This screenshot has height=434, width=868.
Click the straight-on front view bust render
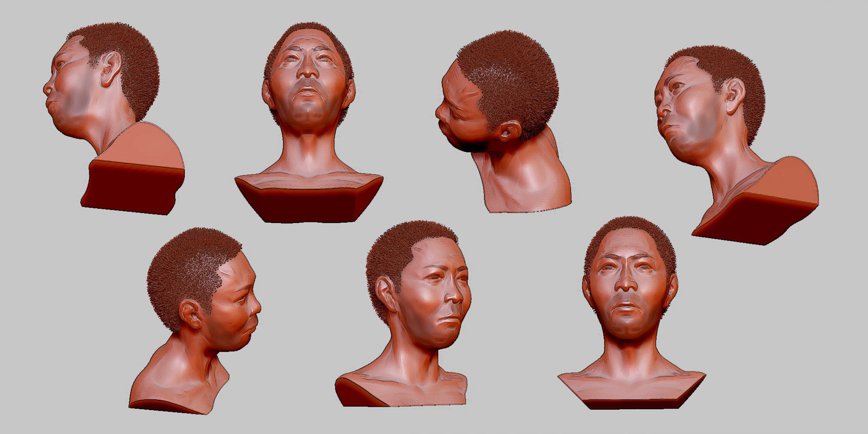coord(631,313)
